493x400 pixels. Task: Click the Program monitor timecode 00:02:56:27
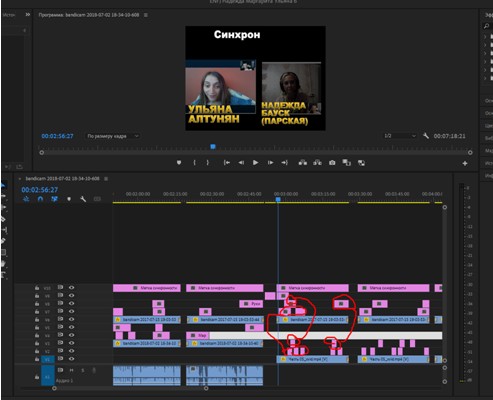pos(57,136)
